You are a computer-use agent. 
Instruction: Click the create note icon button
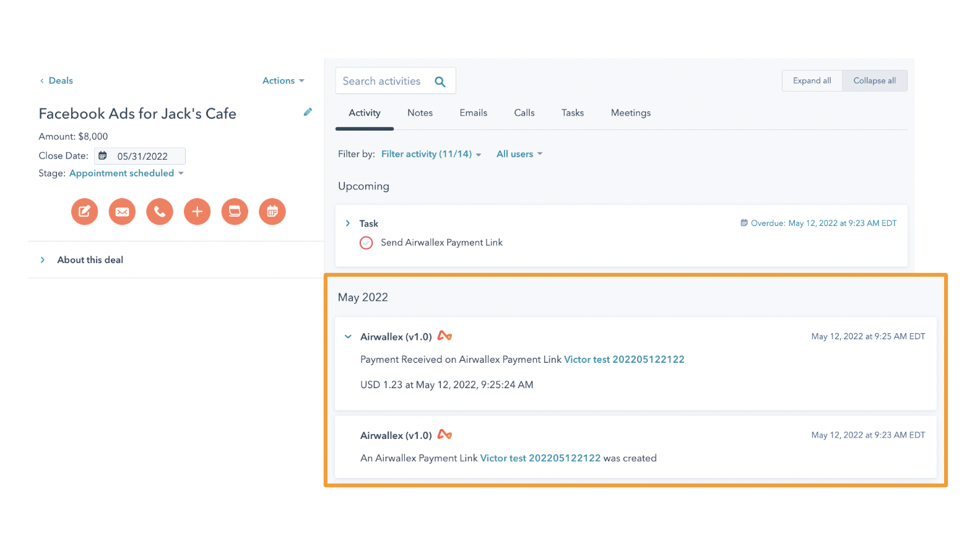pos(85,212)
